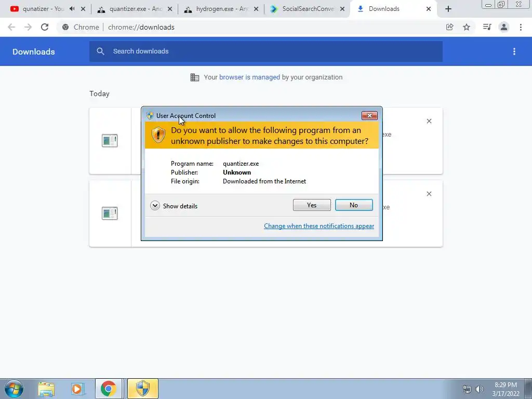532x399 pixels.
Task: Close the quantizer.exe tab
Action: pos(170,9)
